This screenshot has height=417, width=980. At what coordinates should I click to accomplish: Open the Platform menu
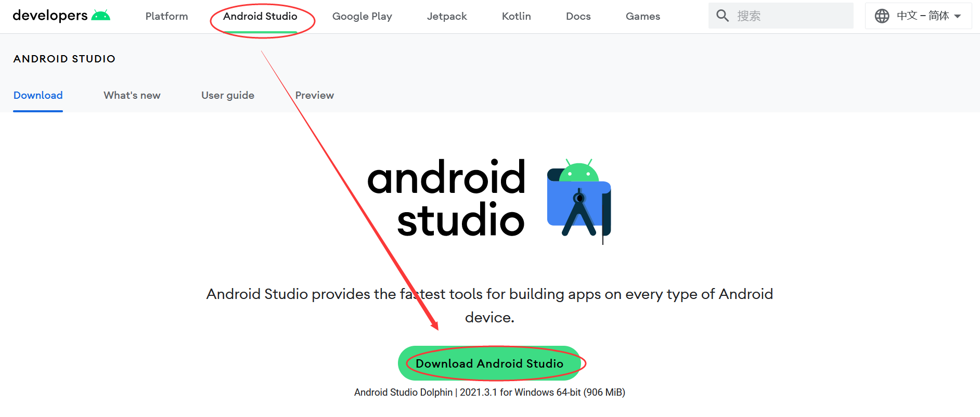coord(166,16)
